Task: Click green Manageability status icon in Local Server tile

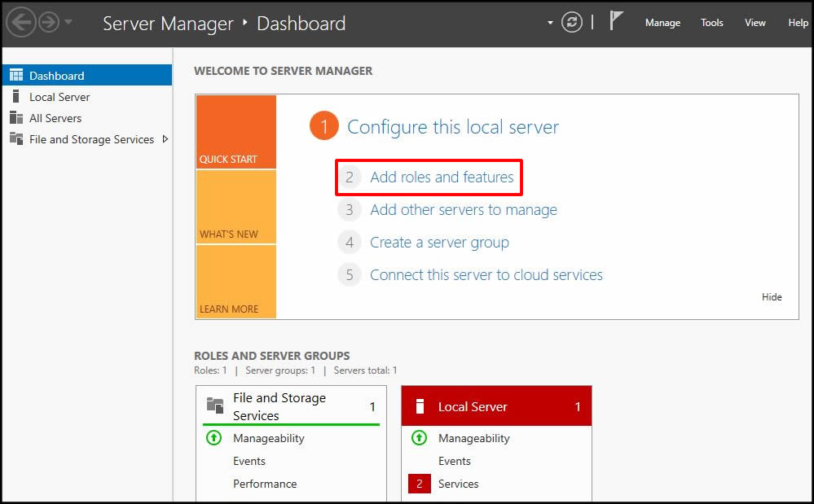Action: (419, 438)
